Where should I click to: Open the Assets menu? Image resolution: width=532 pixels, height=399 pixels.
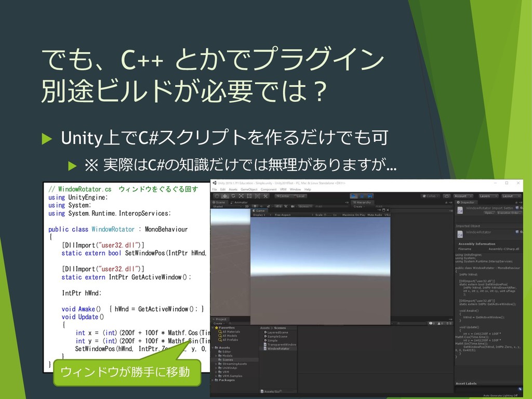[x=233, y=189]
